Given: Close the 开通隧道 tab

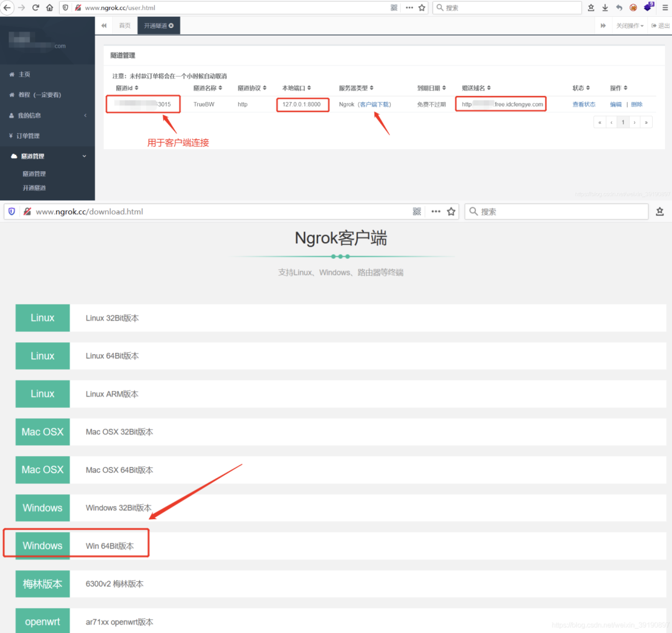Looking at the screenshot, I should (172, 26).
